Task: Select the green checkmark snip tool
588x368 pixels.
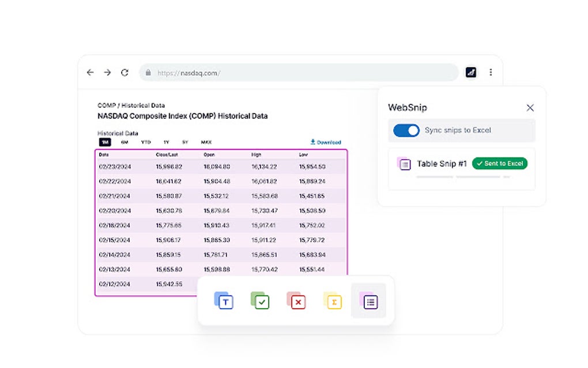Action: click(x=260, y=301)
